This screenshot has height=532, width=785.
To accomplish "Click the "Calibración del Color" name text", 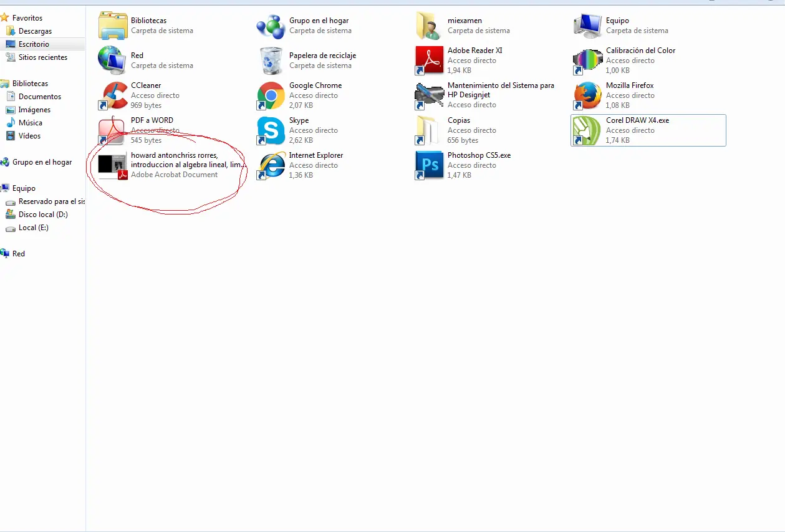I will coord(640,51).
